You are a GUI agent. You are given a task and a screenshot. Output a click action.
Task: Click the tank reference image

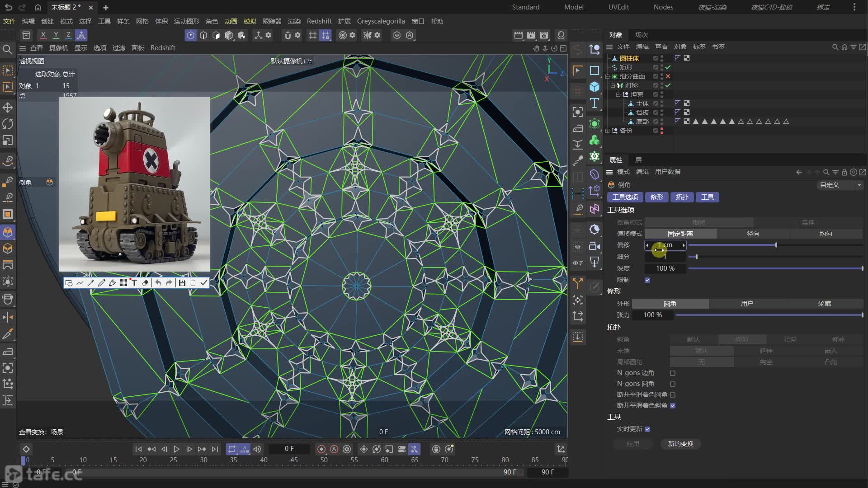tap(134, 184)
